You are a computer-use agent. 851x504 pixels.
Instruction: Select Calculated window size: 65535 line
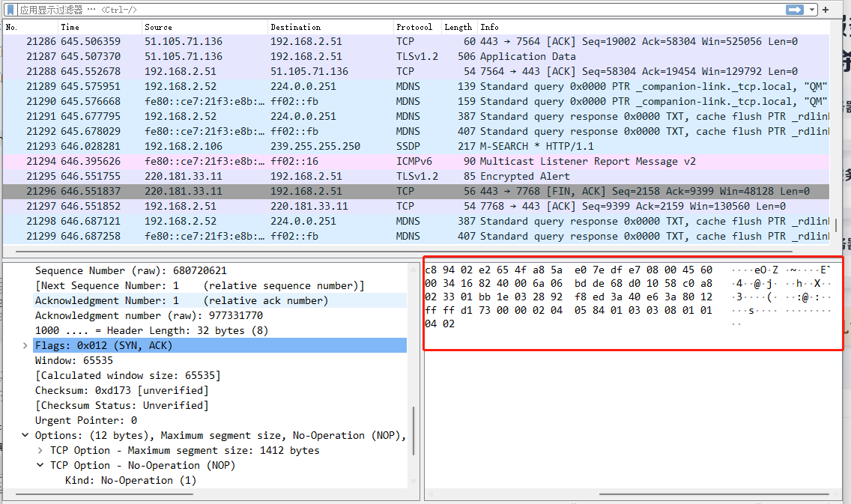point(127,375)
